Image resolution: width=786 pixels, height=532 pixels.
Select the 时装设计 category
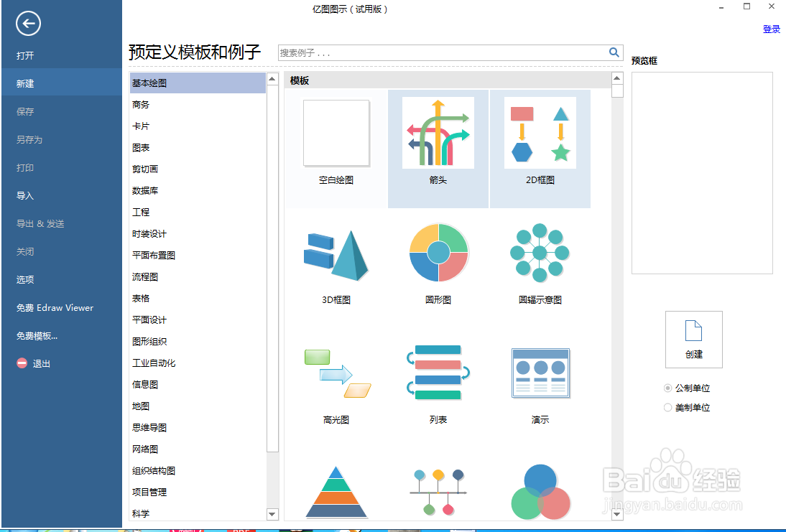pyautogui.click(x=198, y=234)
